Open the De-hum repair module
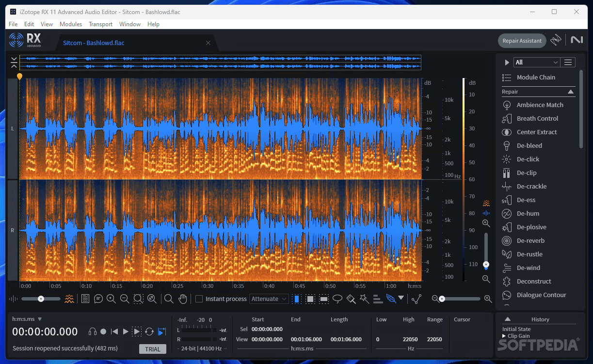This screenshot has height=364, width=593. [x=528, y=213]
